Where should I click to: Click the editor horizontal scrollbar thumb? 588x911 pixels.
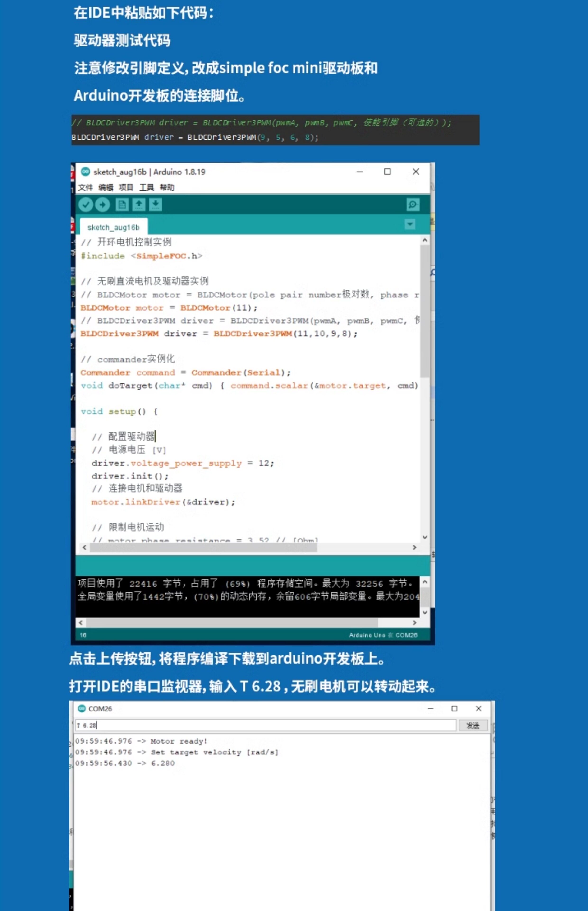(x=203, y=547)
